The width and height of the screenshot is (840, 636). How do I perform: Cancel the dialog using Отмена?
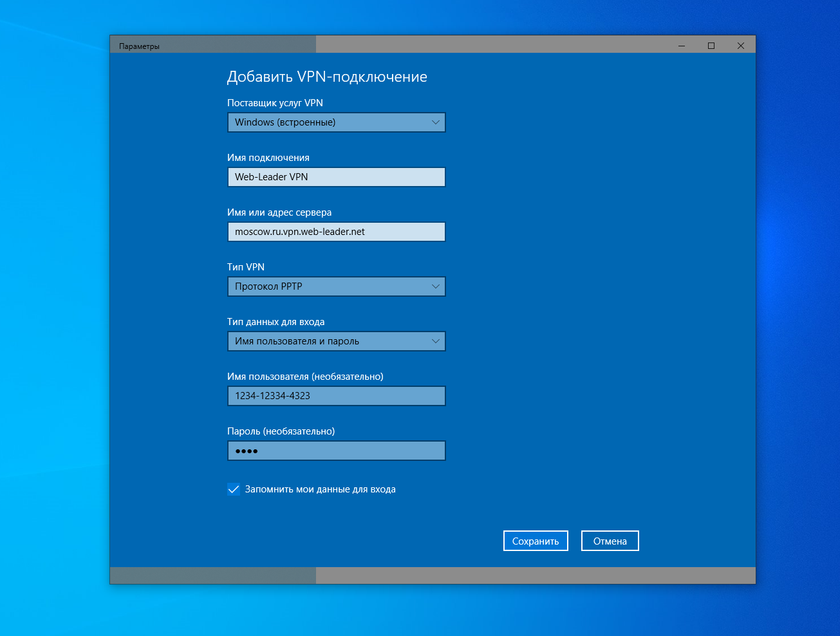(609, 540)
